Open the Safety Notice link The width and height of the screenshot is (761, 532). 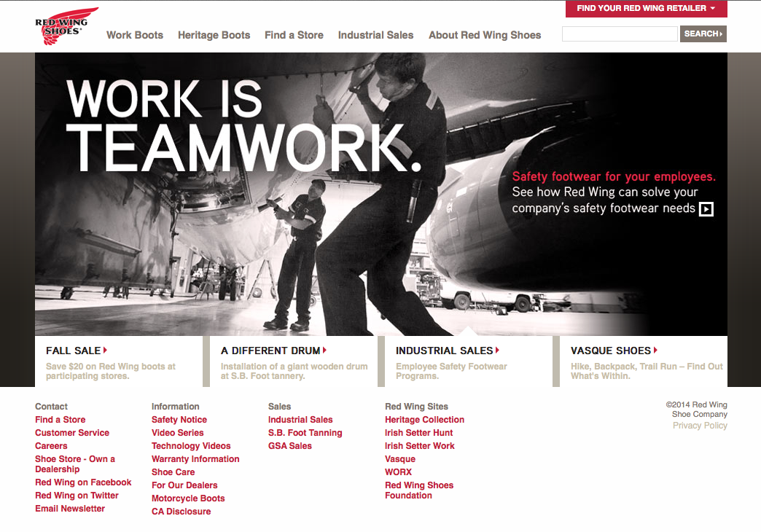pyautogui.click(x=179, y=420)
